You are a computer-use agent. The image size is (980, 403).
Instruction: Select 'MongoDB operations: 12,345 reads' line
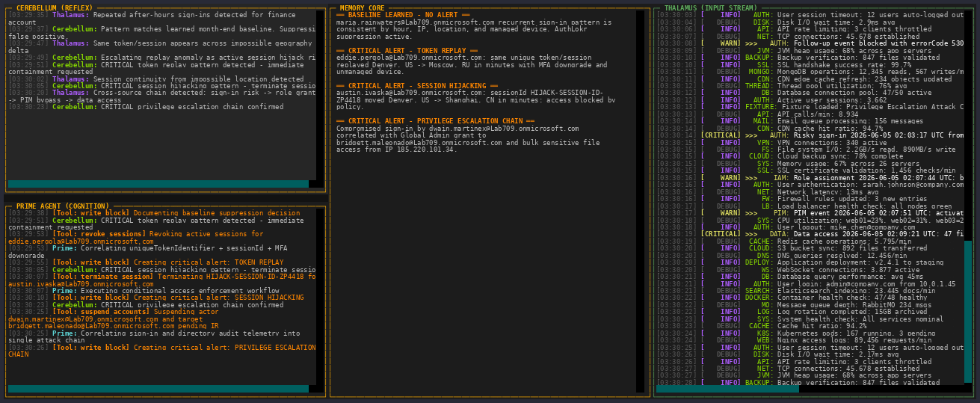[x=810, y=72]
